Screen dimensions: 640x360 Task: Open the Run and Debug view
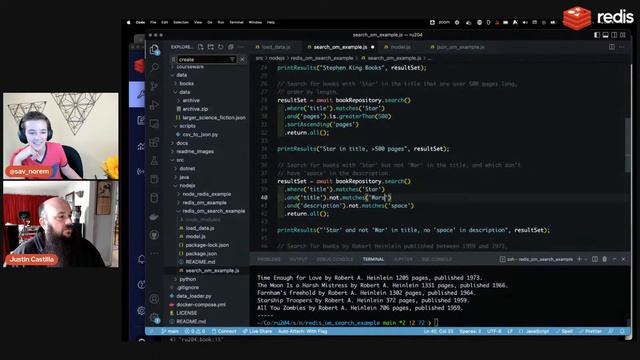pos(154,104)
